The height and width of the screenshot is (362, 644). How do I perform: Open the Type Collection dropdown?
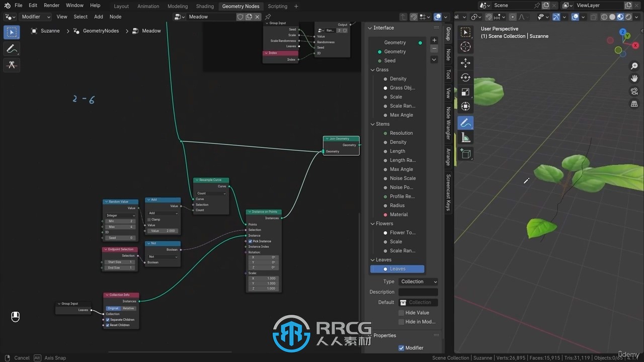click(x=418, y=282)
